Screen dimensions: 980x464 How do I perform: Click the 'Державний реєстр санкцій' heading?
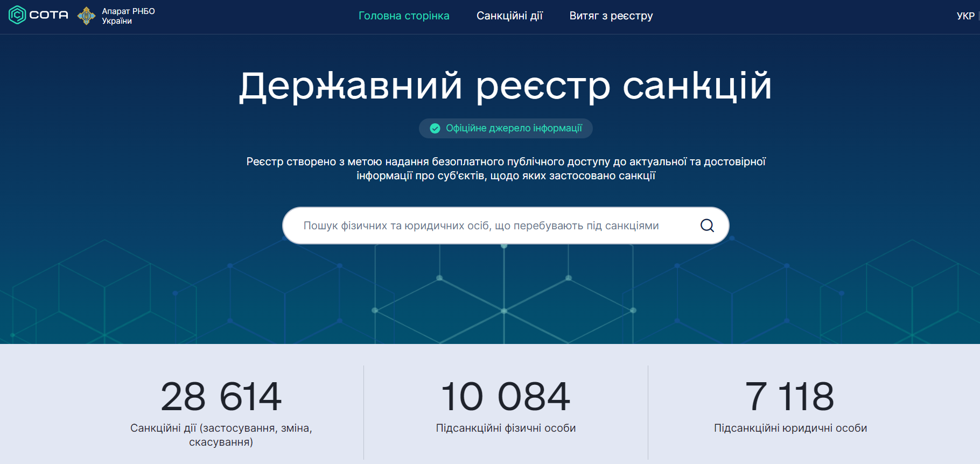[505, 86]
